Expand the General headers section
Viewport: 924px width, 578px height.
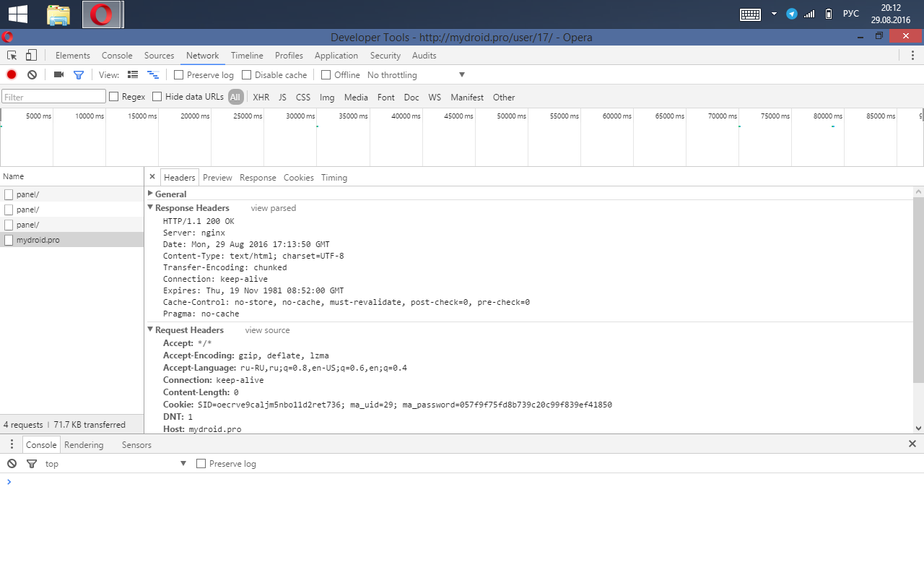[150, 194]
